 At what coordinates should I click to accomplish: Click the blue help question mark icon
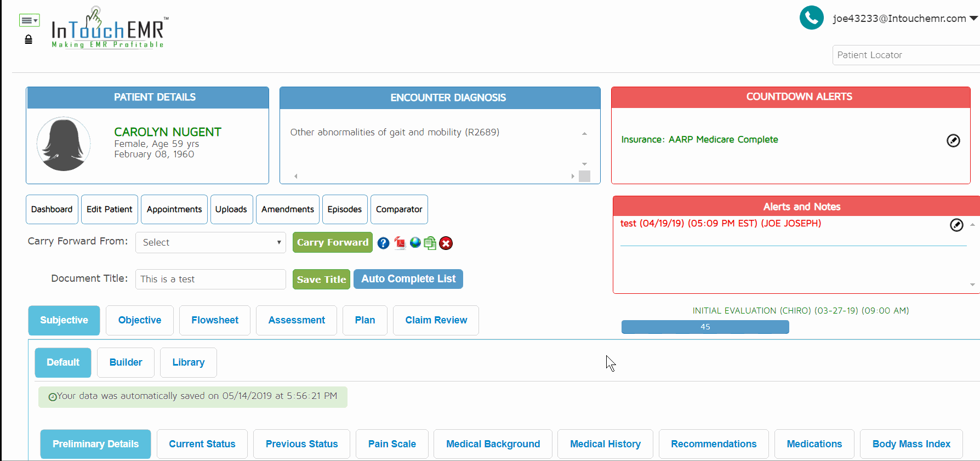click(383, 243)
